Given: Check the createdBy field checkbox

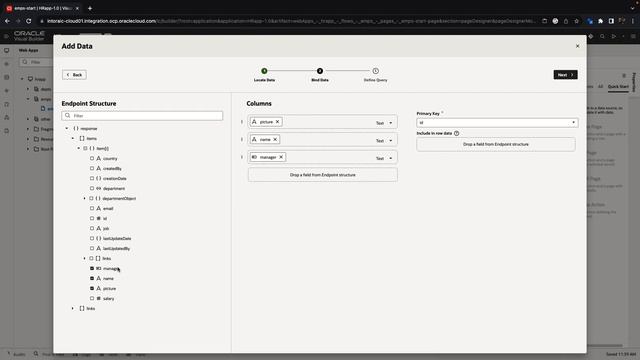Looking at the screenshot, I should tap(92, 169).
